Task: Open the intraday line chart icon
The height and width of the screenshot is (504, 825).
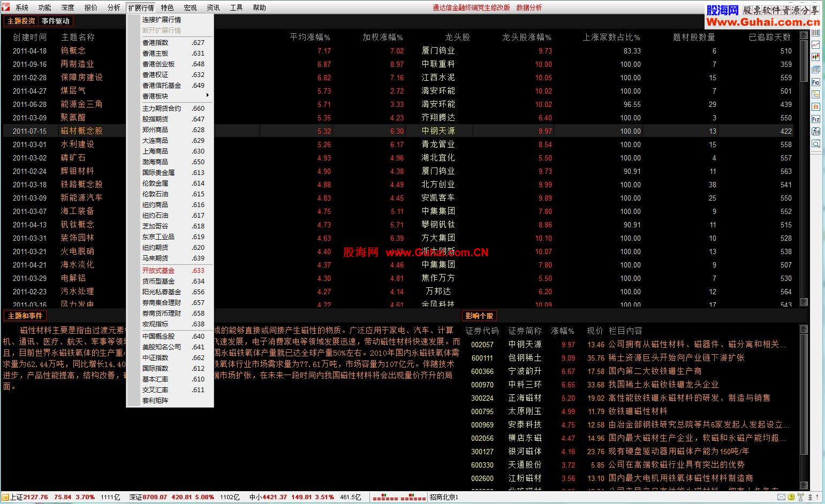Action: [816, 45]
